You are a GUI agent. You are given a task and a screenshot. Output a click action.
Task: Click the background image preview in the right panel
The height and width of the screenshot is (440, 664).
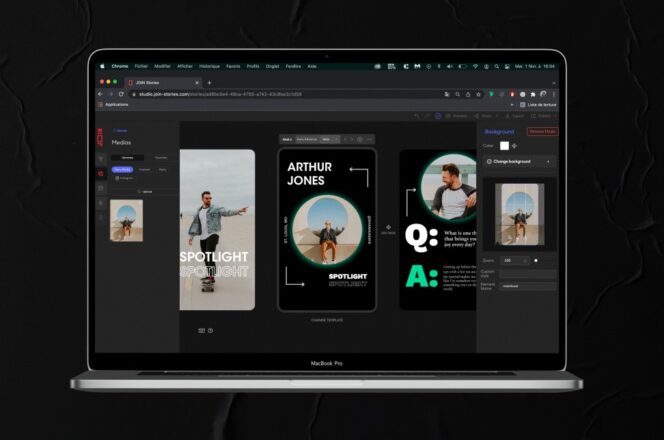[x=520, y=214]
